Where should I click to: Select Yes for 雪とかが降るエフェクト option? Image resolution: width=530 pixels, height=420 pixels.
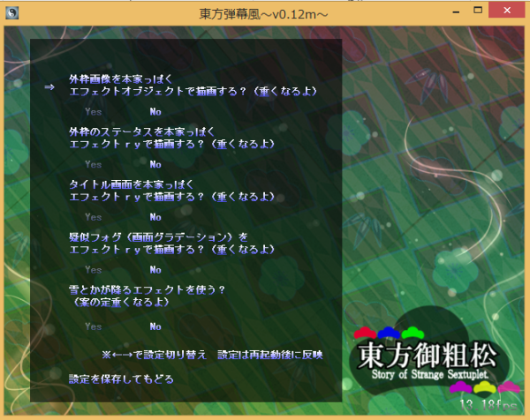(x=94, y=326)
